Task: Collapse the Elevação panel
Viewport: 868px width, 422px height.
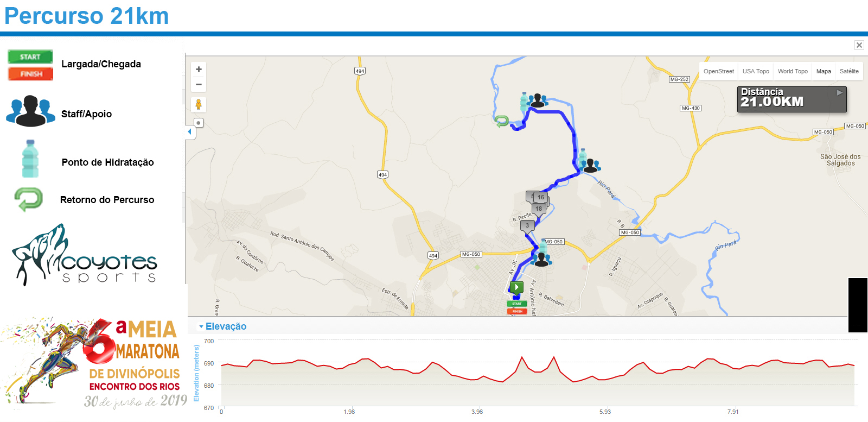Action: pos(222,326)
